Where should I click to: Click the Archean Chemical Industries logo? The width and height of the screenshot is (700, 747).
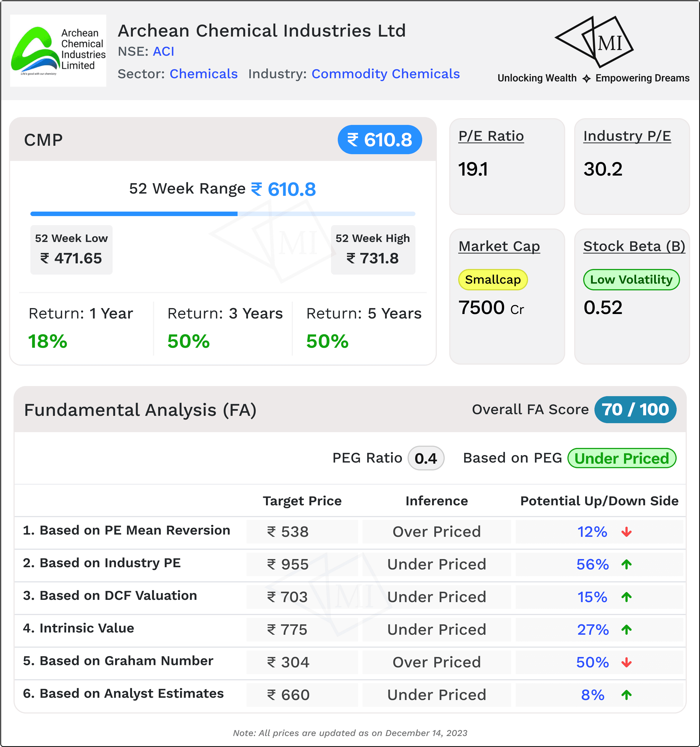58,51
